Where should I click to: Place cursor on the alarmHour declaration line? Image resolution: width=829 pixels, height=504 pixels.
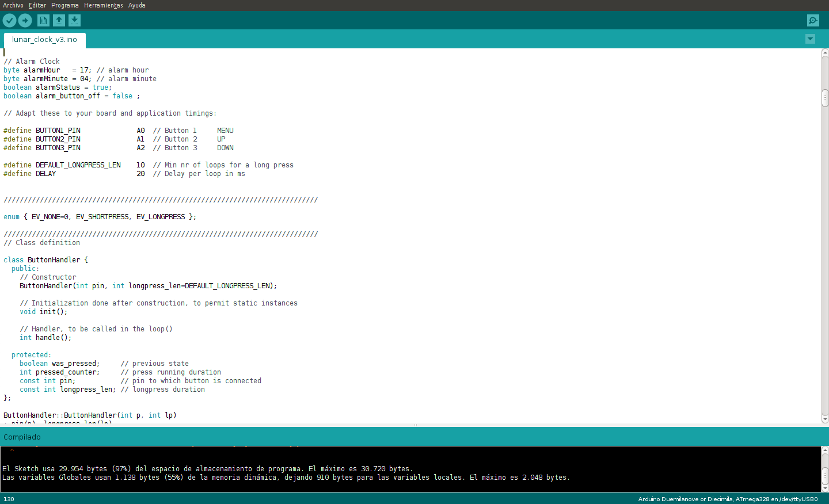click(x=76, y=70)
